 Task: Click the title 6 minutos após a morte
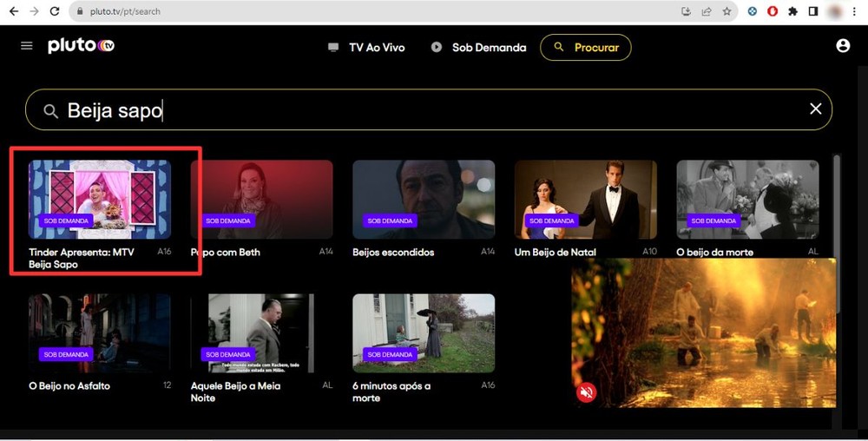pos(391,392)
